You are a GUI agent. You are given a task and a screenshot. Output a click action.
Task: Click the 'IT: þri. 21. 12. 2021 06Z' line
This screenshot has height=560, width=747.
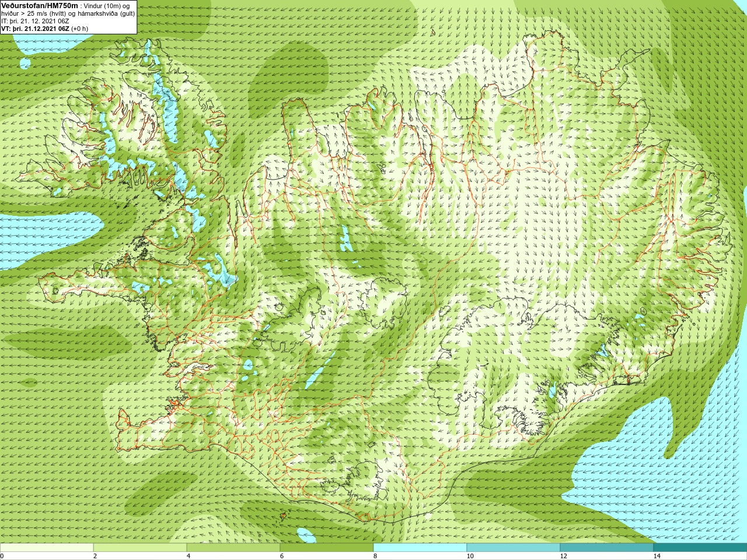(x=35, y=21)
